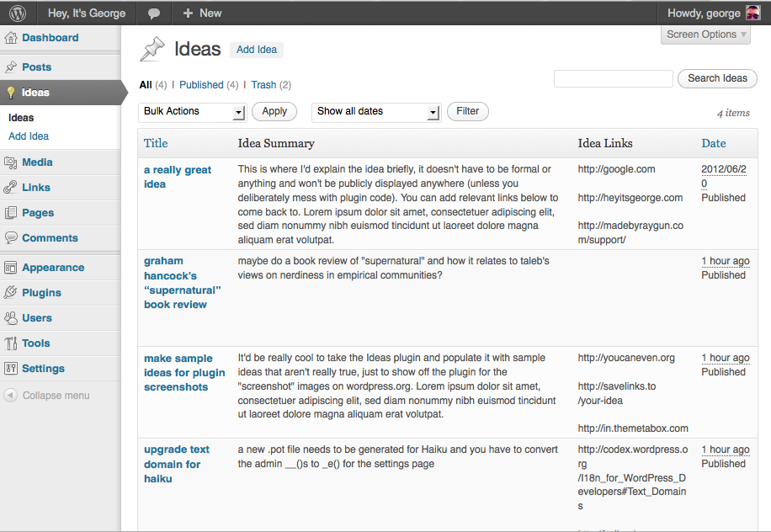Show Published ideas filter

[x=201, y=85]
